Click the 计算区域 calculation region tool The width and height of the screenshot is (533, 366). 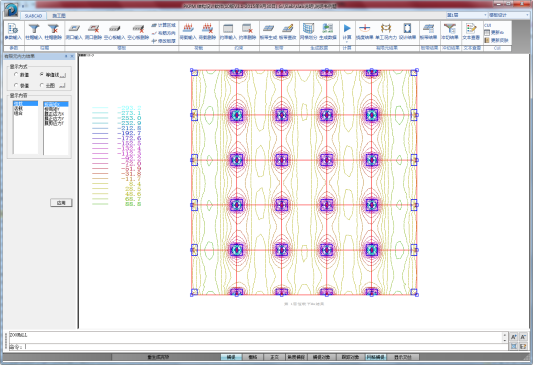[164, 25]
